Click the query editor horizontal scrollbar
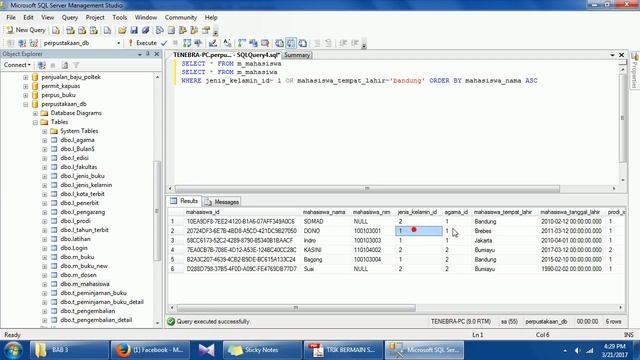The image size is (640, 360). coord(367,189)
